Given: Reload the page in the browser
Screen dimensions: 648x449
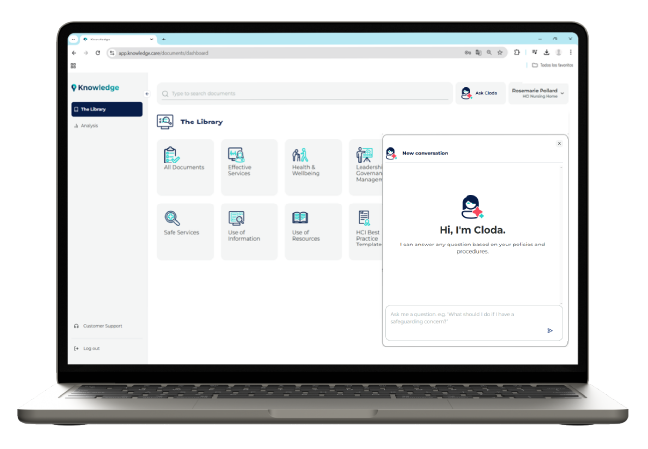Looking at the screenshot, I should pos(97,52).
